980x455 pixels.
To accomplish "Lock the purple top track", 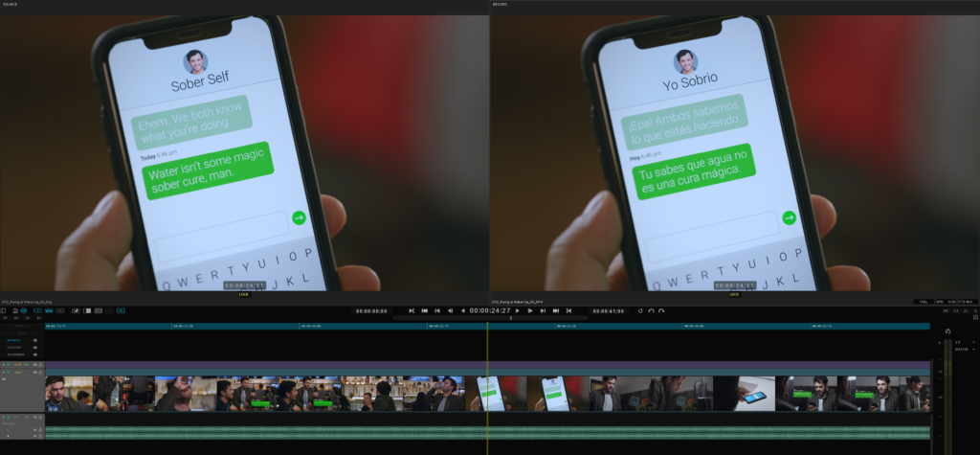I will tap(40, 365).
